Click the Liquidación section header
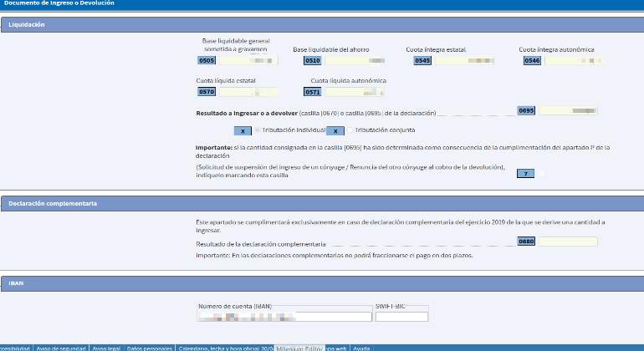This screenshot has width=644, height=351. (322, 24)
